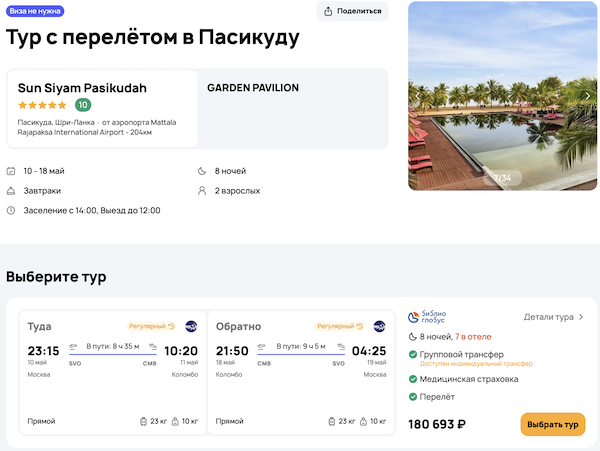Show previous hotel photo with left arrow

(x=417, y=96)
